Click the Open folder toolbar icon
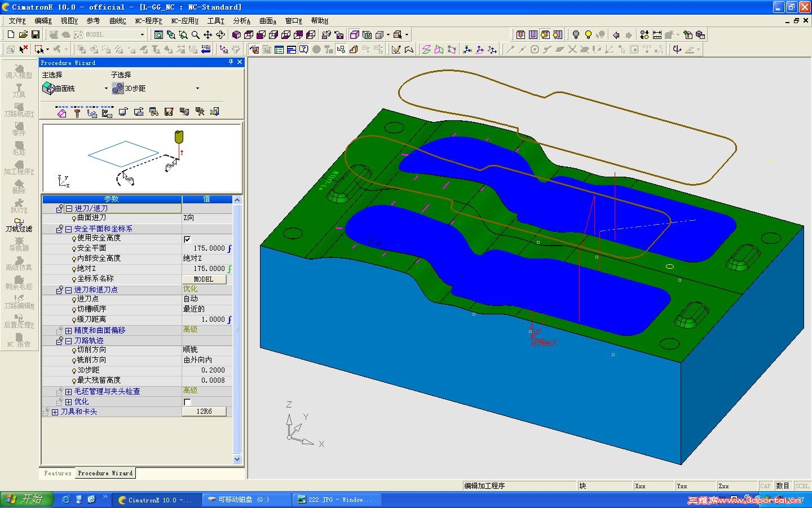Screen dimensions: 812x508 click(x=23, y=35)
